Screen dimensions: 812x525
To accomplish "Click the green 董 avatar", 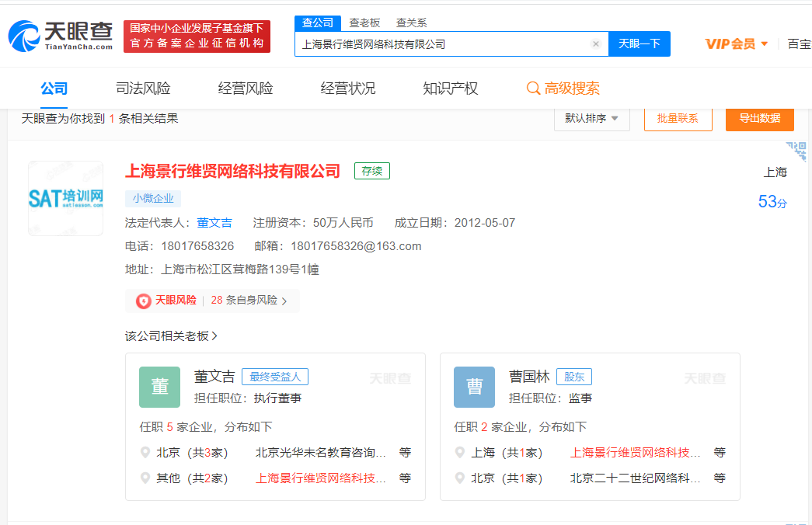I will 159,387.
